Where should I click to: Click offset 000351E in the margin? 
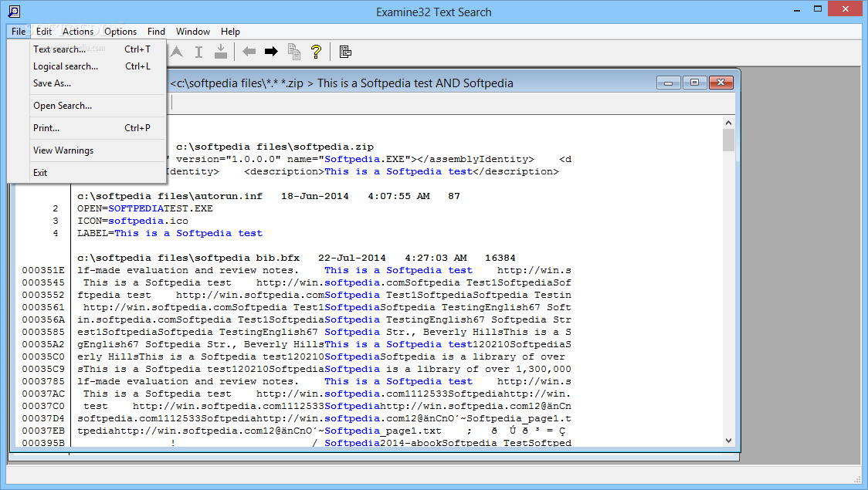click(x=43, y=270)
